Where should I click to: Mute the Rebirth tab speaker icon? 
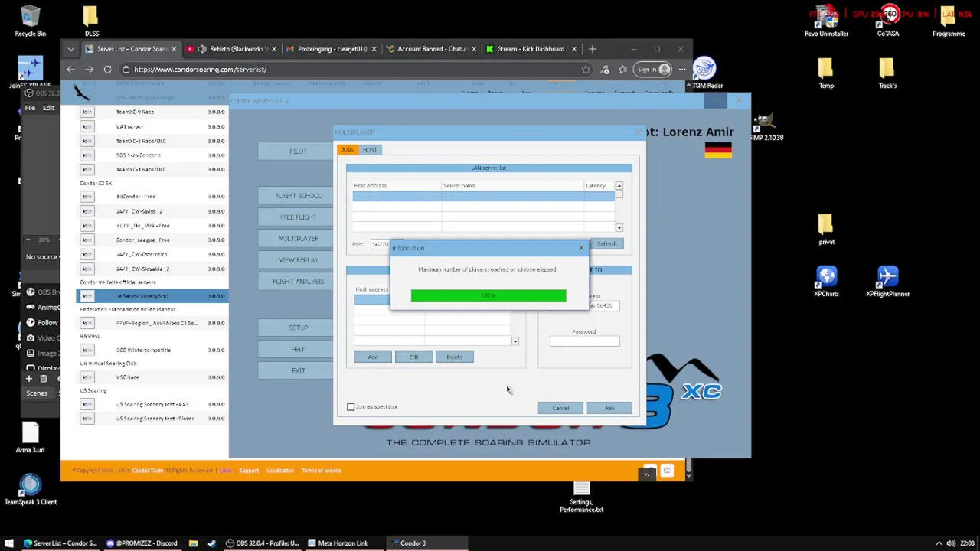[x=202, y=49]
